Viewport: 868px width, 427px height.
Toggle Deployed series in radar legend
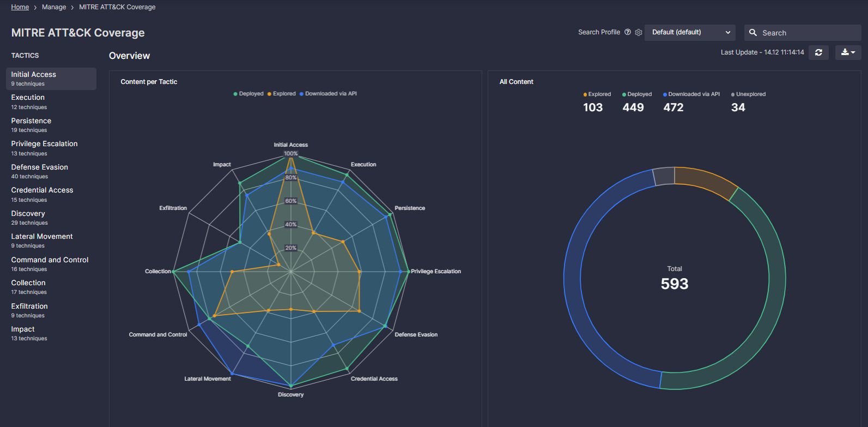pos(248,94)
